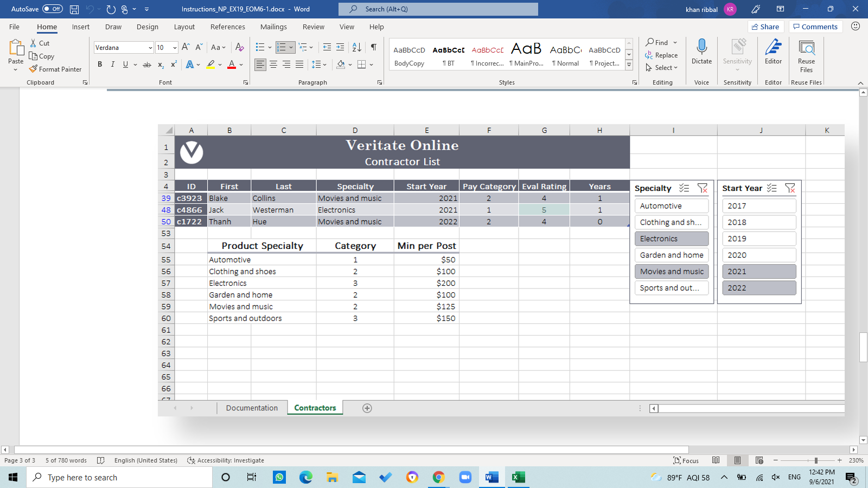868x488 pixels.
Task: Open Reuse Files tool
Action: pos(806,56)
